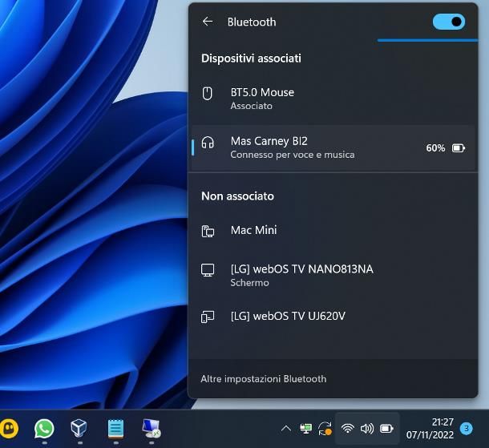
Task: Click the device icon for webOS TV UJ620V
Action: pyautogui.click(x=208, y=317)
